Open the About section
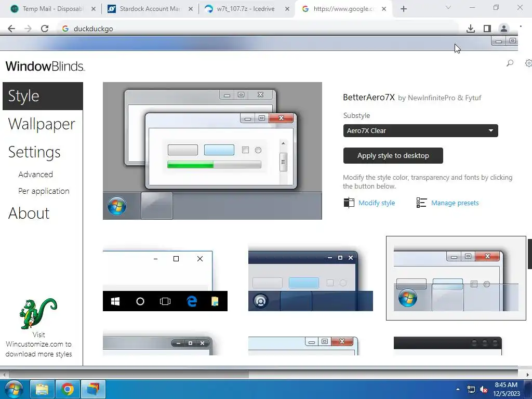Viewport: 532px width, 399px height. tap(29, 214)
